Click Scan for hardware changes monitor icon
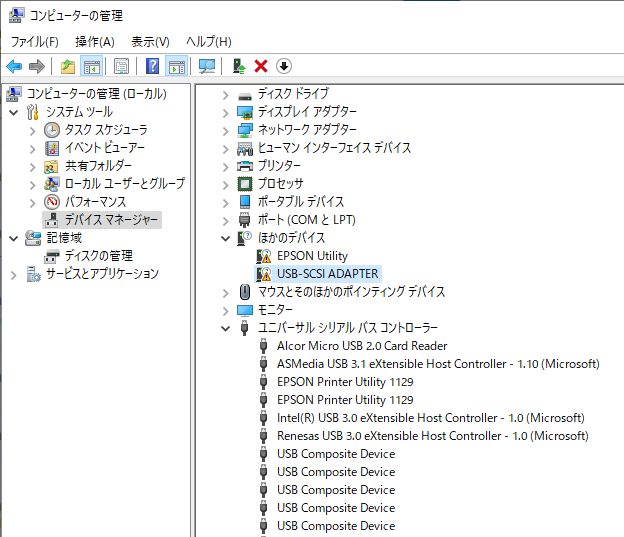The height and width of the screenshot is (537, 624). [x=207, y=66]
